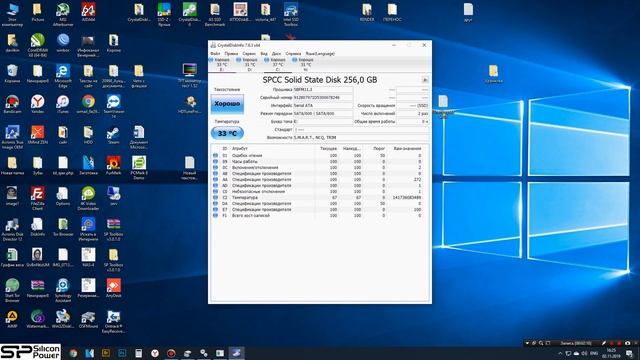Open Корзина recycle bin icon

tap(12, 73)
